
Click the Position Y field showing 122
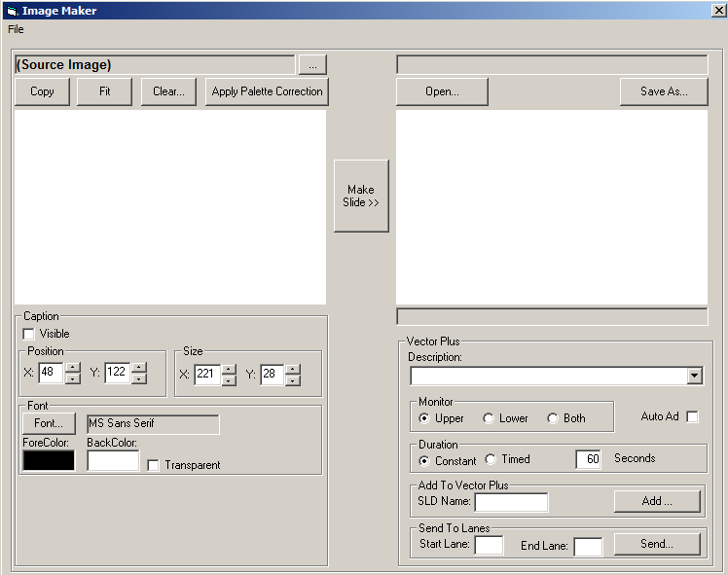point(117,373)
